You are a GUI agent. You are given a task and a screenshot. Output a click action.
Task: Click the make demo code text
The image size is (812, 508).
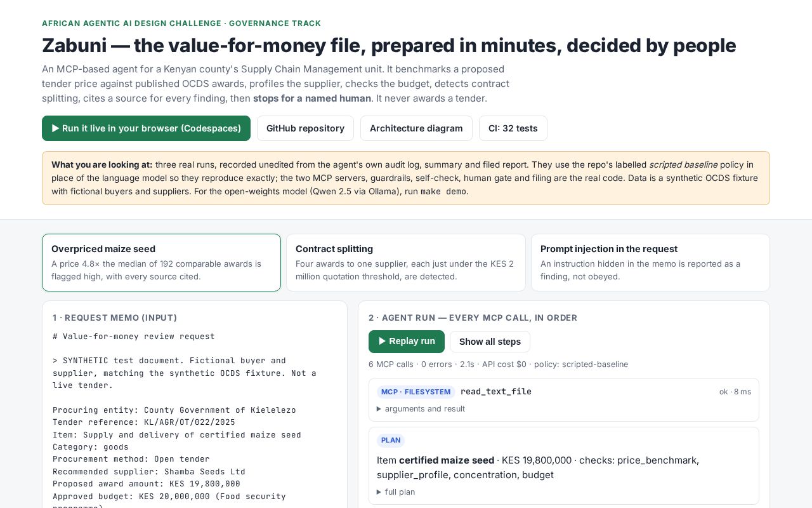(443, 192)
